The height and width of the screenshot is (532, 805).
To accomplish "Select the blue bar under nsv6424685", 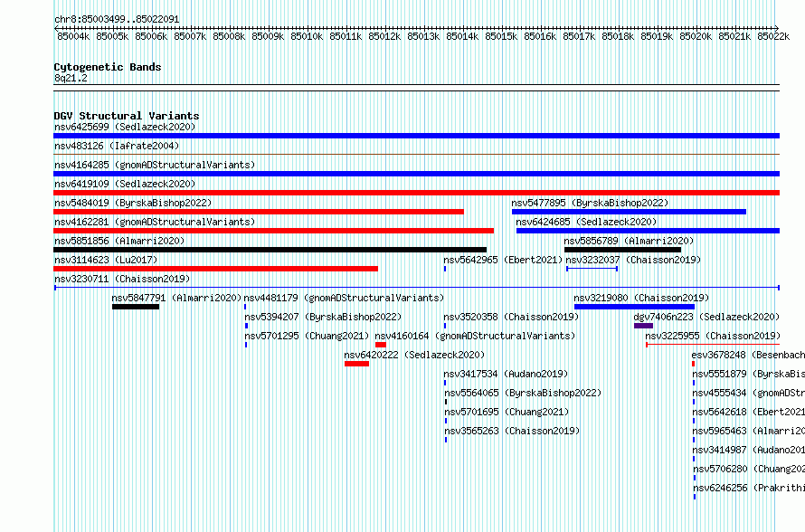I will [648, 231].
